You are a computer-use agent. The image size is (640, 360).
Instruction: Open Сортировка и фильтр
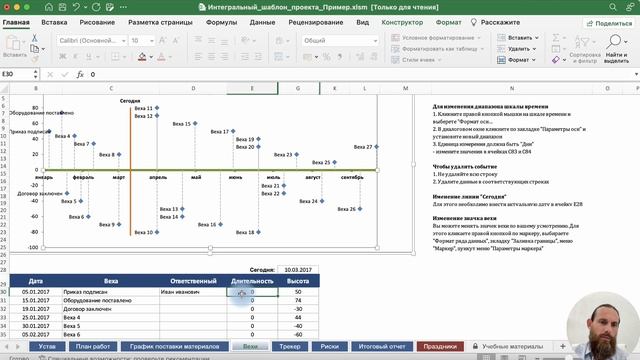pos(584,50)
